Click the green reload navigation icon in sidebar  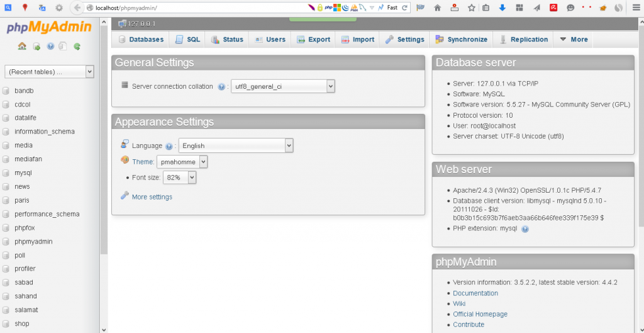pyautogui.click(x=77, y=47)
